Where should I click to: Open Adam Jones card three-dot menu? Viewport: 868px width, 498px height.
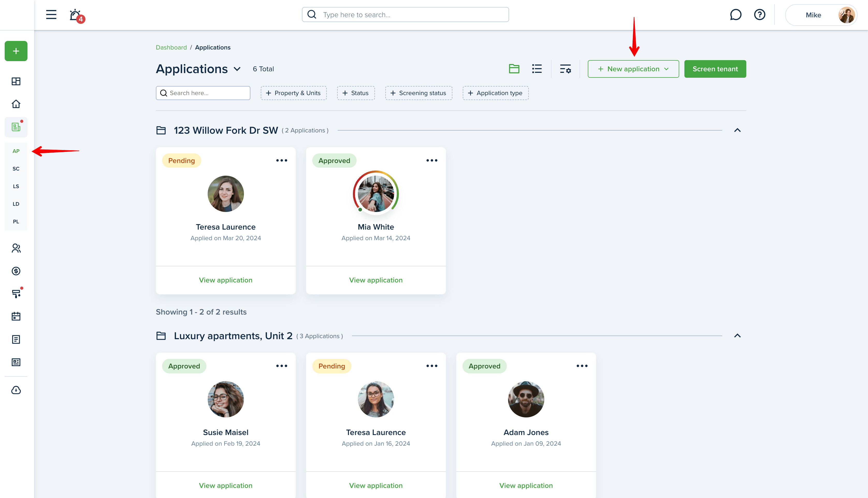(582, 366)
